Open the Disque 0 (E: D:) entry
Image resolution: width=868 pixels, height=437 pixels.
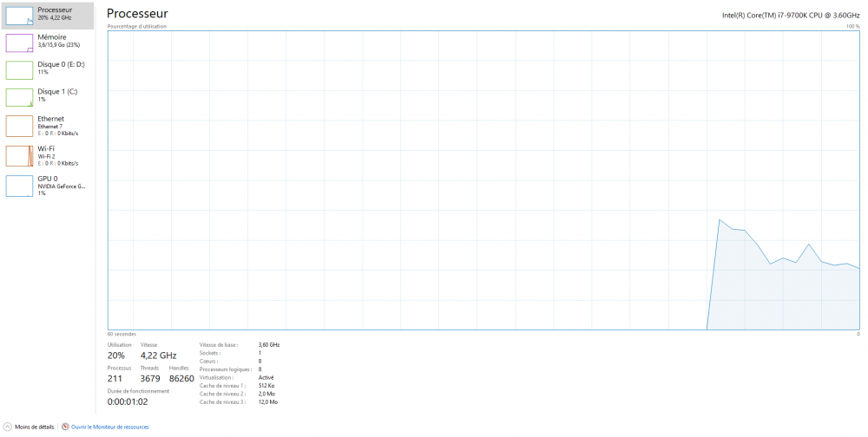[47, 70]
